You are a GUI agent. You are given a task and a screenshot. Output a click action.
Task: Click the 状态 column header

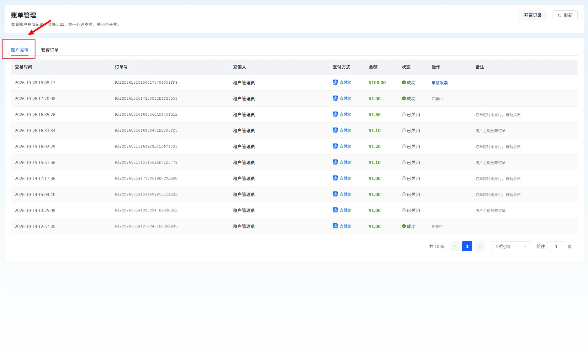tap(406, 67)
